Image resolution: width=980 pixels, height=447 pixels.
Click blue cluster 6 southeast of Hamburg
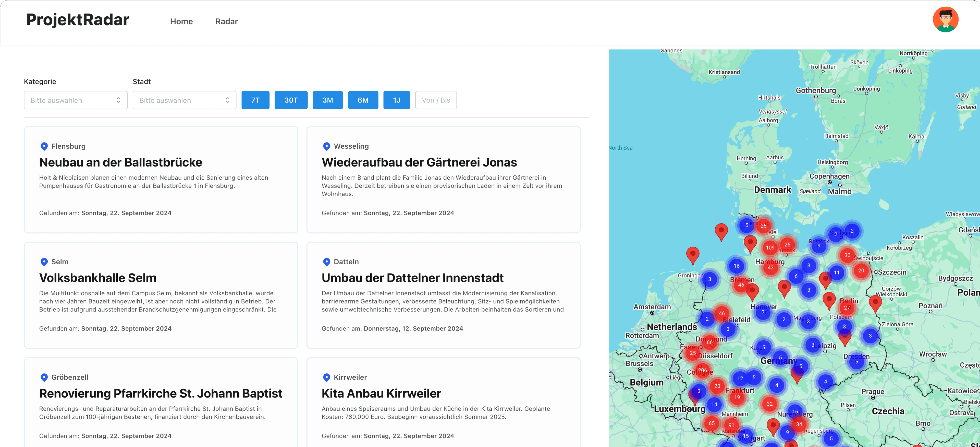(x=796, y=276)
